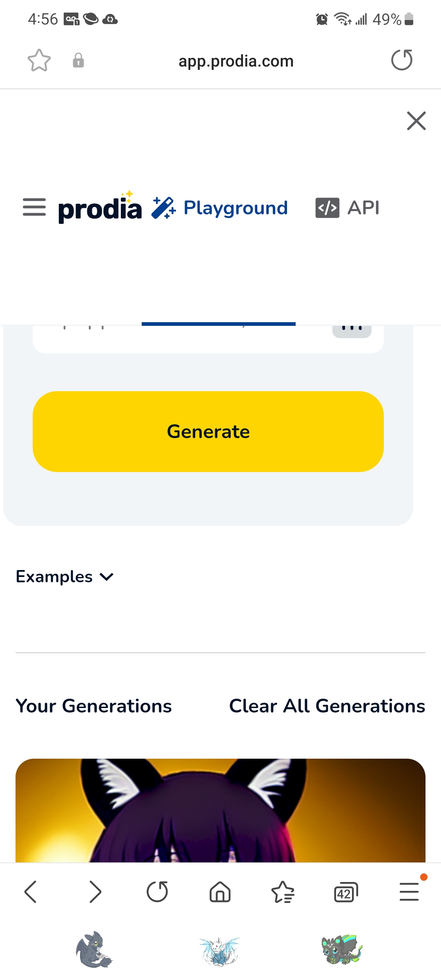Go forward with the browser forward arrow
Viewport: 441px width, 980px height.
pos(95,892)
